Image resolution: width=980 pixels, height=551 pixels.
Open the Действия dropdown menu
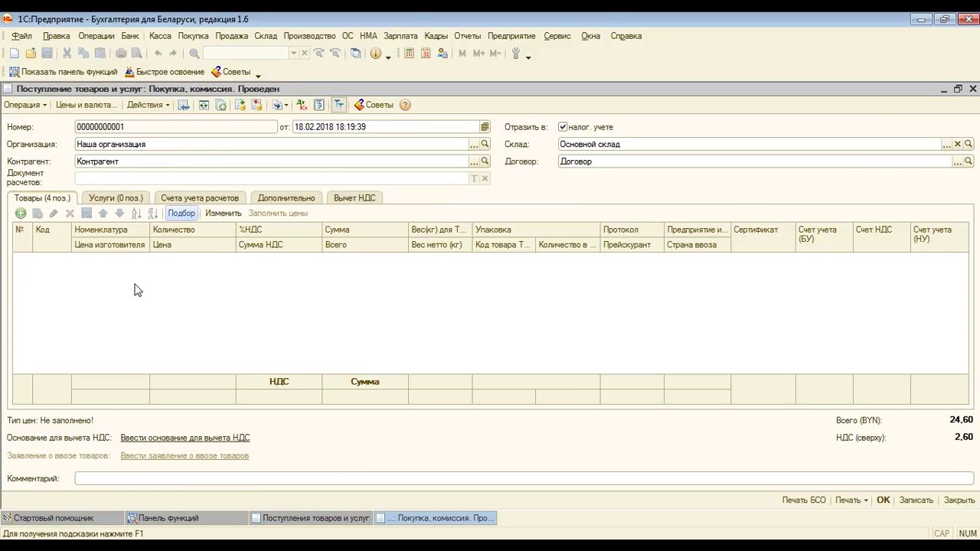click(149, 105)
